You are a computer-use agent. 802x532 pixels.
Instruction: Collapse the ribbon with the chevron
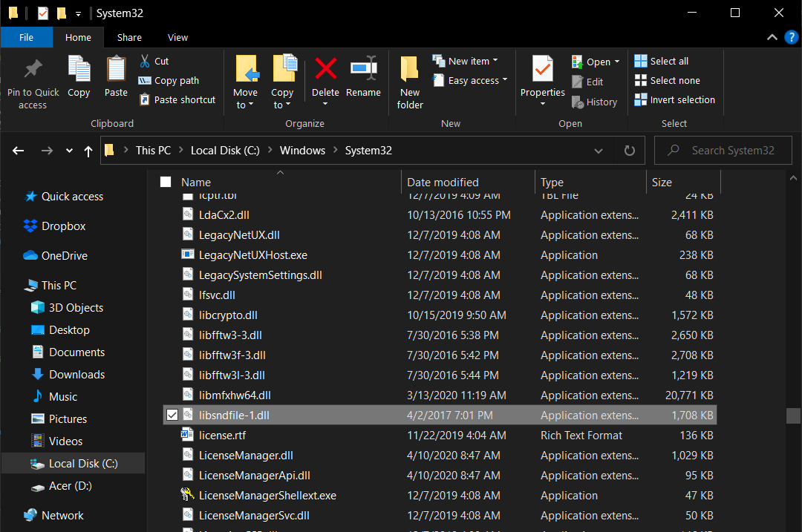772,37
